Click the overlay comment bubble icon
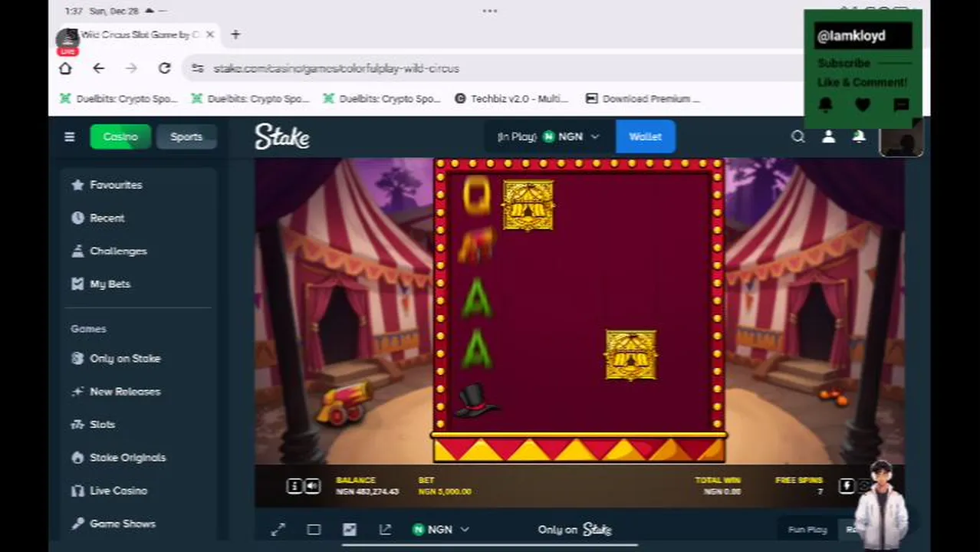The width and height of the screenshot is (980, 552). (x=901, y=105)
